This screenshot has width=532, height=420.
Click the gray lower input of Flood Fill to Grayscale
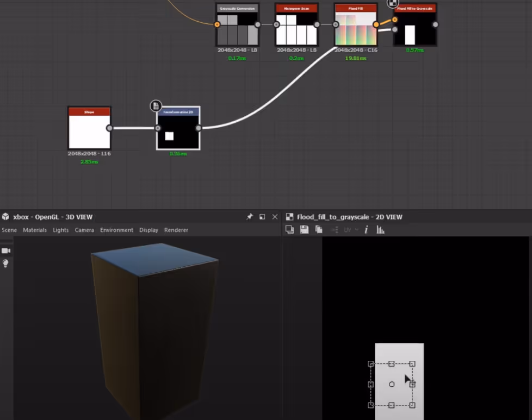coord(394,29)
